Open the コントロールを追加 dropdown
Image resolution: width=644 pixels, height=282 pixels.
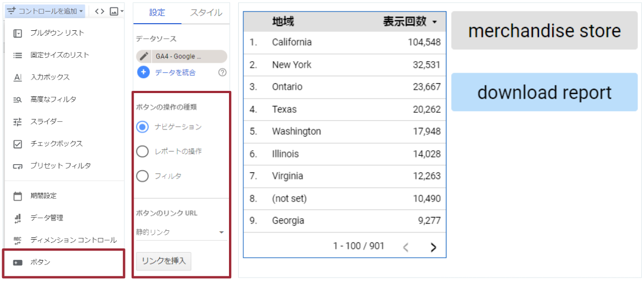(x=45, y=11)
